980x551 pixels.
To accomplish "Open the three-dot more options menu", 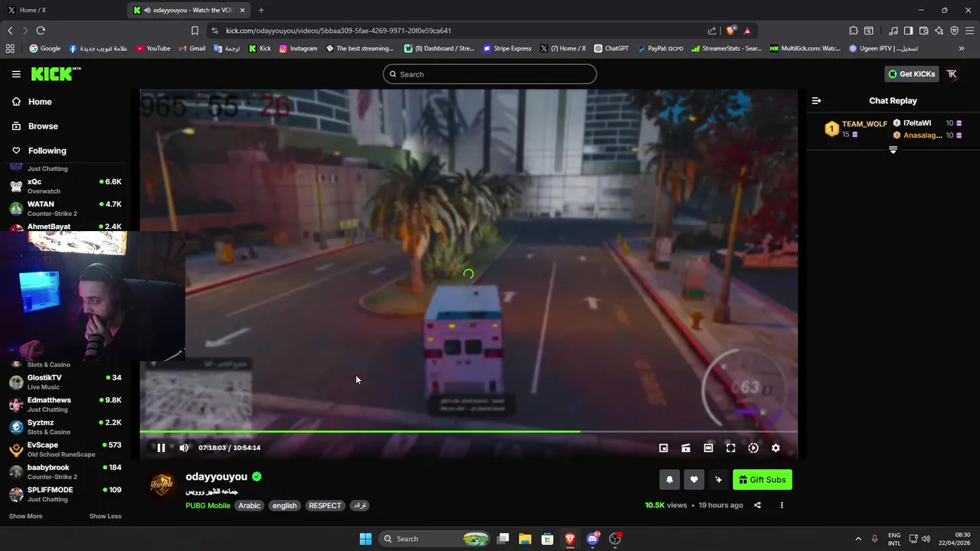I will pos(782,505).
